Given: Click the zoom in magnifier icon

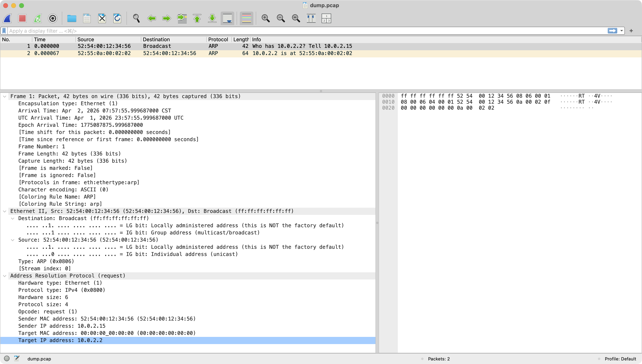Looking at the screenshot, I should coord(266,18).
